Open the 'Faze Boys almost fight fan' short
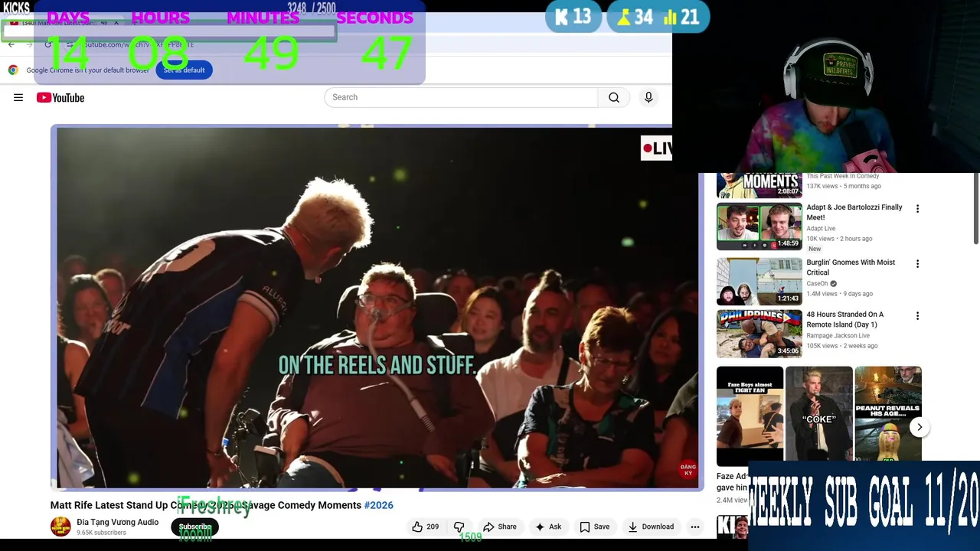The height and width of the screenshot is (551, 980). [x=750, y=416]
